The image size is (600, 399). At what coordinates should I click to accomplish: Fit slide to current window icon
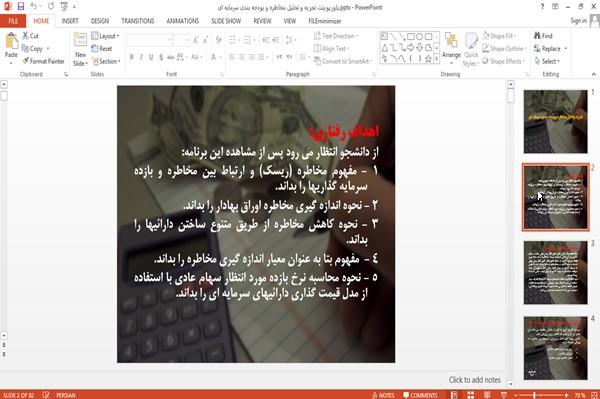pos(594,395)
